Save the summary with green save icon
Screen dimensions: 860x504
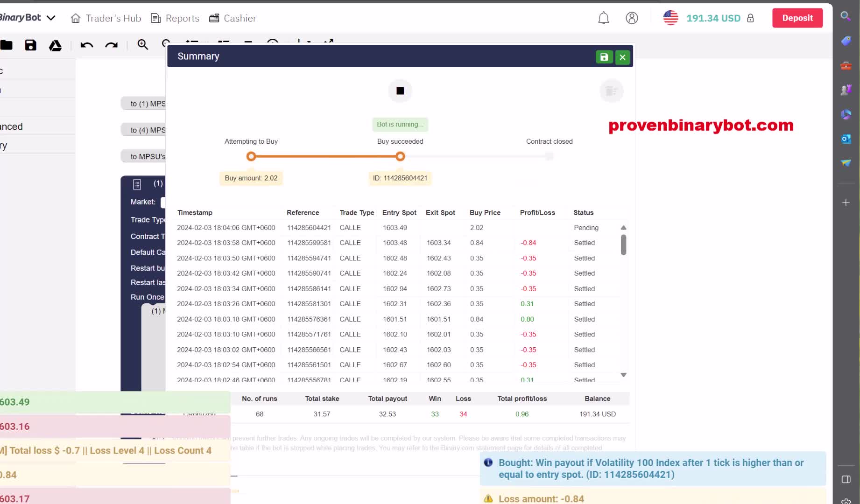point(604,57)
